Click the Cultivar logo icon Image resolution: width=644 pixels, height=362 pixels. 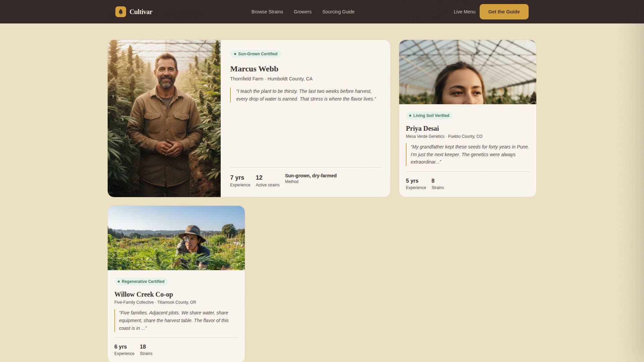(x=121, y=12)
